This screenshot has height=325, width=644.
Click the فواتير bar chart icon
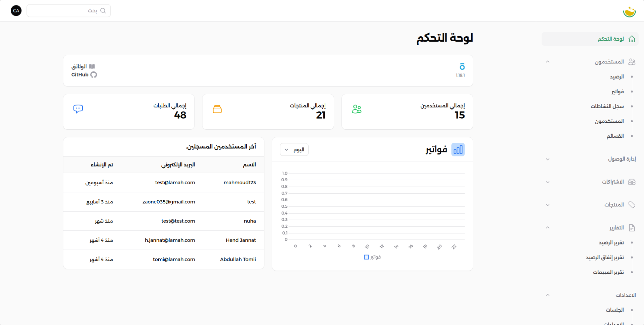pos(458,150)
